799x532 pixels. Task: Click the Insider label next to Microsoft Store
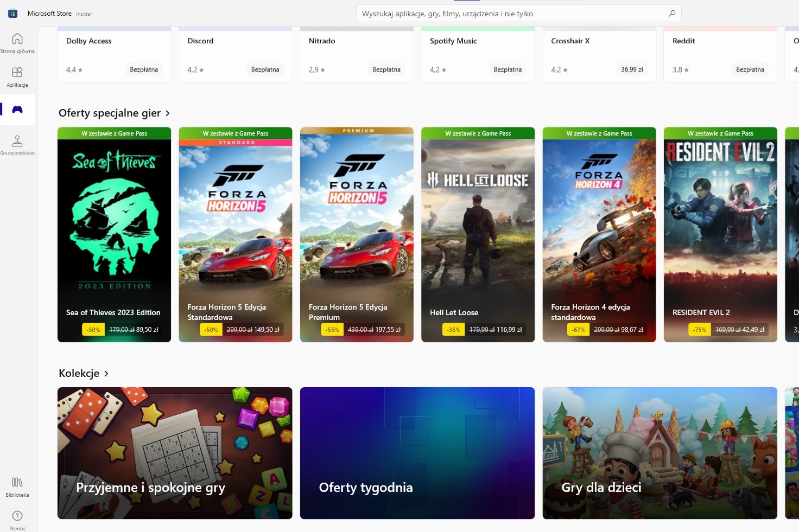point(84,14)
